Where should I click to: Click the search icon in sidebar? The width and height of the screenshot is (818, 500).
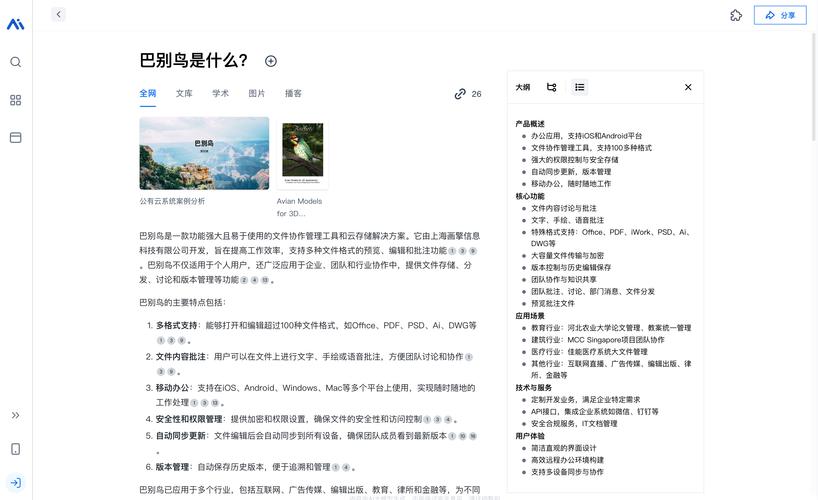tap(16, 62)
